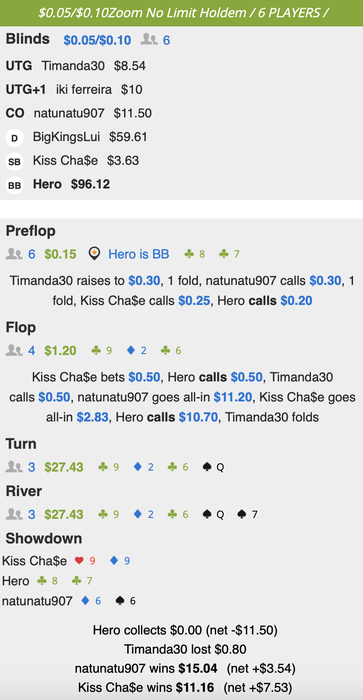Click player name Timanda30 at UTG

[x=73, y=66]
